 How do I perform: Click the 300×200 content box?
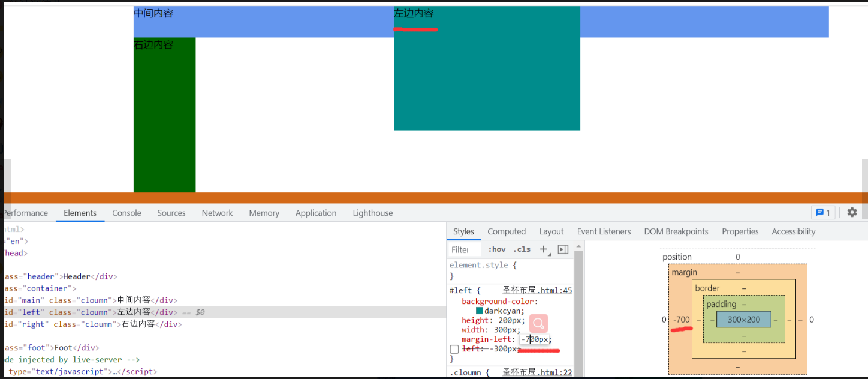[744, 320]
